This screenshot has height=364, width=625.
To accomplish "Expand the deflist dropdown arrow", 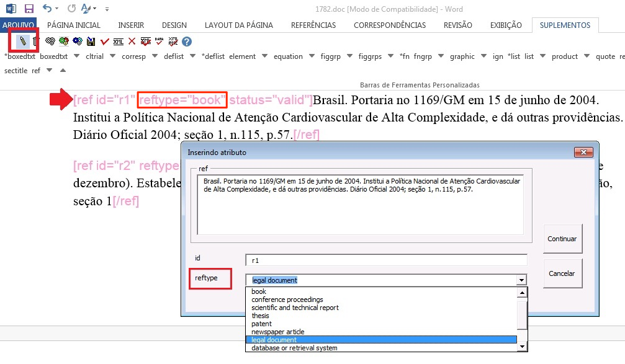I will click(193, 56).
